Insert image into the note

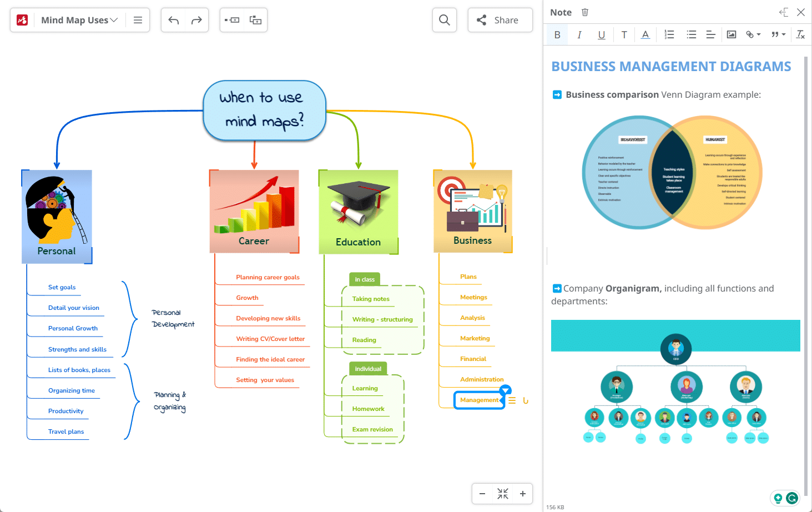[x=732, y=35]
